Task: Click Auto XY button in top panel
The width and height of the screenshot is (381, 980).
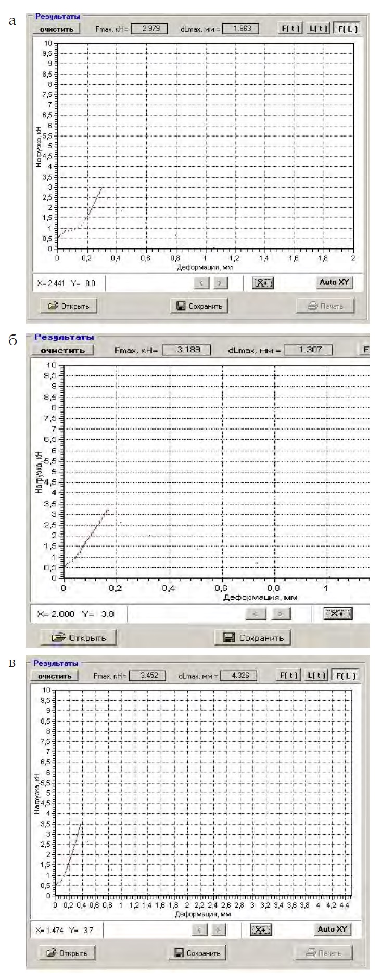Action: pos(334,282)
